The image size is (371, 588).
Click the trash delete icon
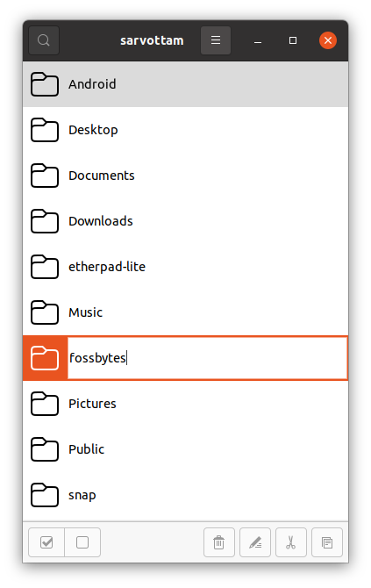(x=219, y=542)
